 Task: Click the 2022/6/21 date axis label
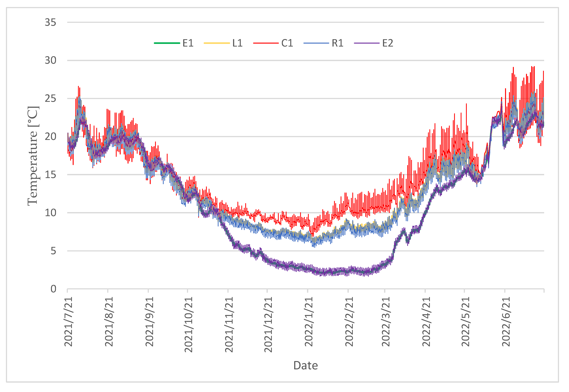(506, 322)
